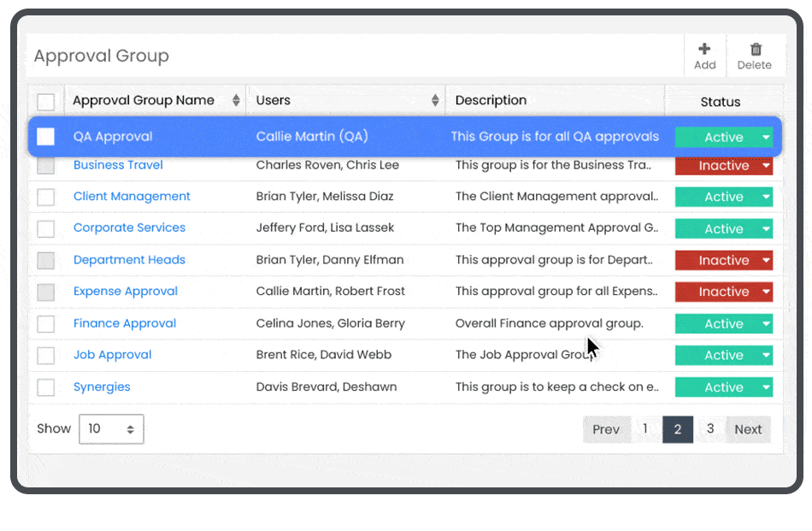Image resolution: width=812 pixels, height=531 pixels.
Task: Click the stepper arrows in the Show box
Action: pyautogui.click(x=132, y=428)
